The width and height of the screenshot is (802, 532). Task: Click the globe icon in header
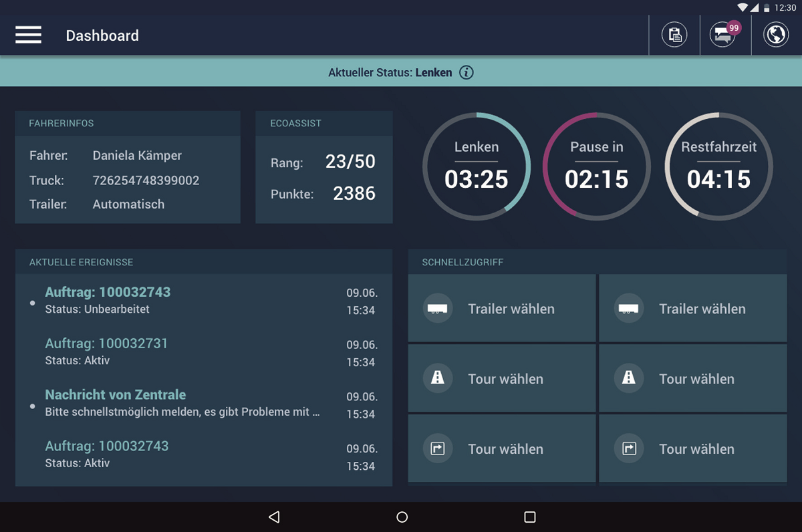[776, 35]
